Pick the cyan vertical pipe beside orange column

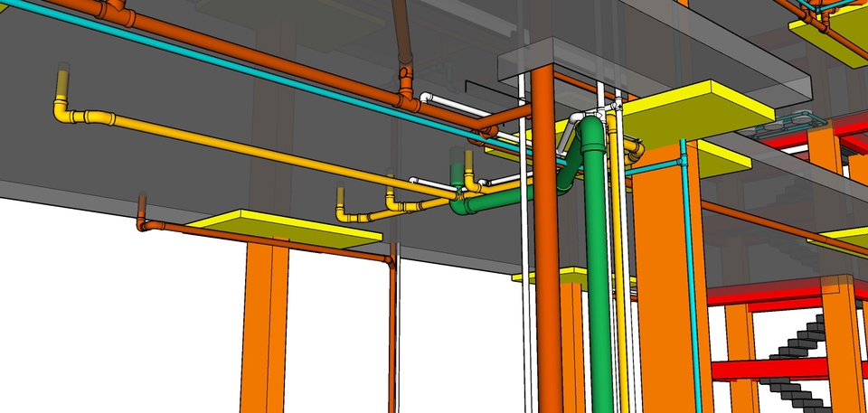pyautogui.click(x=692, y=277)
